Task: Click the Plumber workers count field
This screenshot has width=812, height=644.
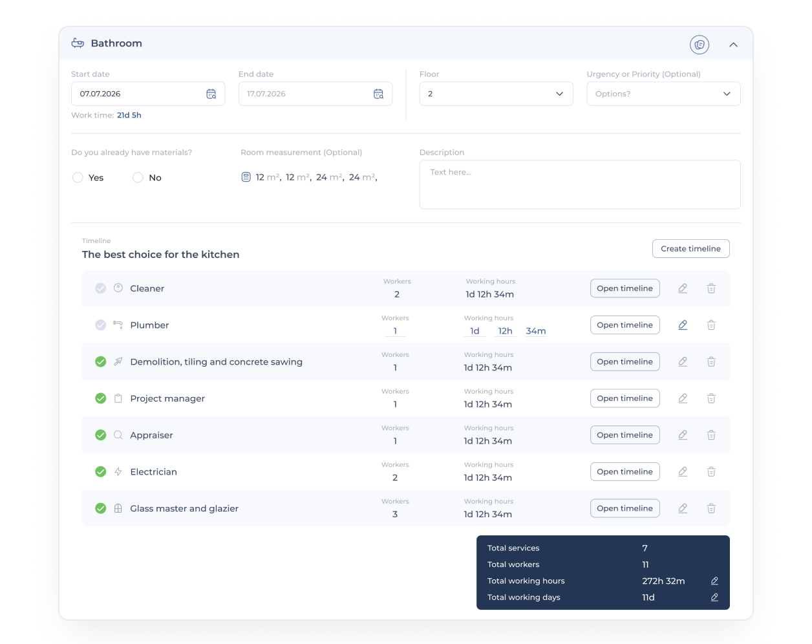Action: [395, 331]
